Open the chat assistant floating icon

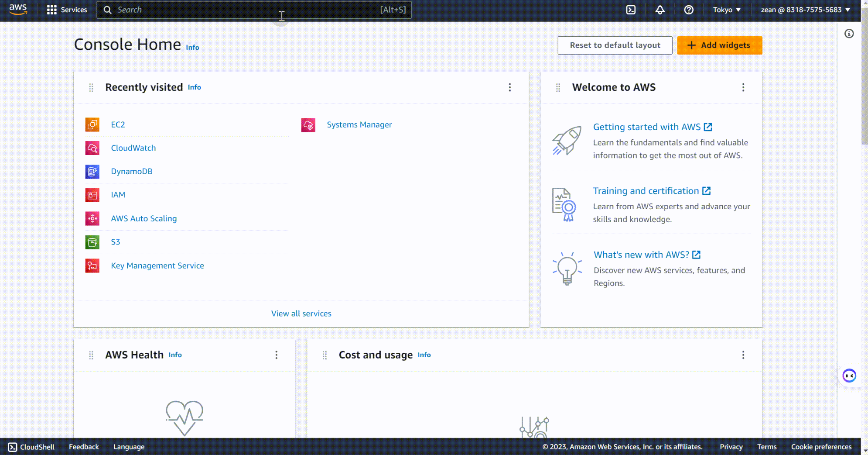(x=849, y=376)
